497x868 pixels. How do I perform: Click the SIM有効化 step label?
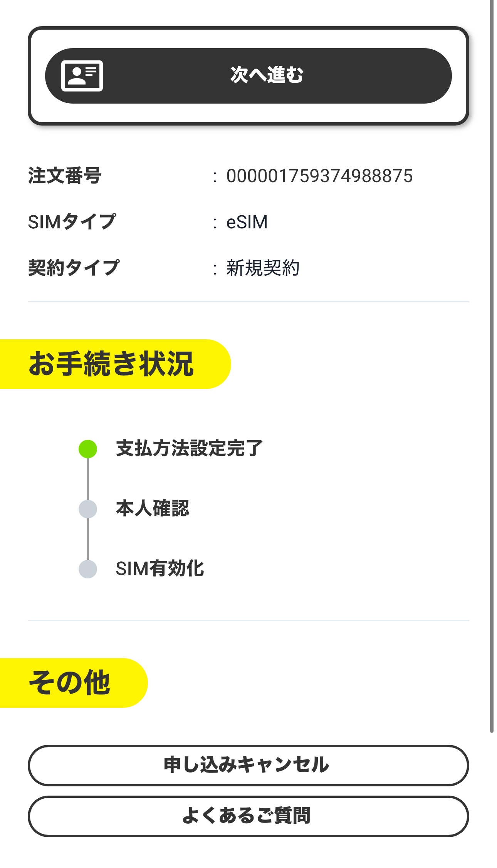pyautogui.click(x=160, y=569)
